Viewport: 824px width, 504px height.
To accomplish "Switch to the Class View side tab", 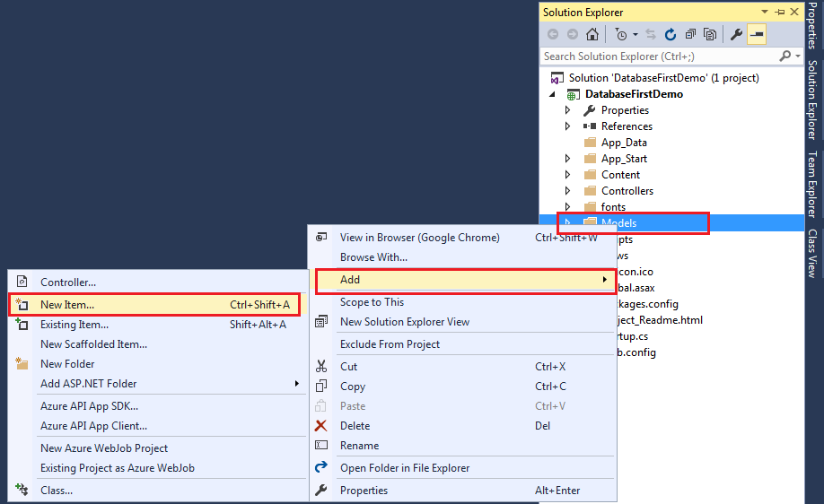I will click(812, 253).
